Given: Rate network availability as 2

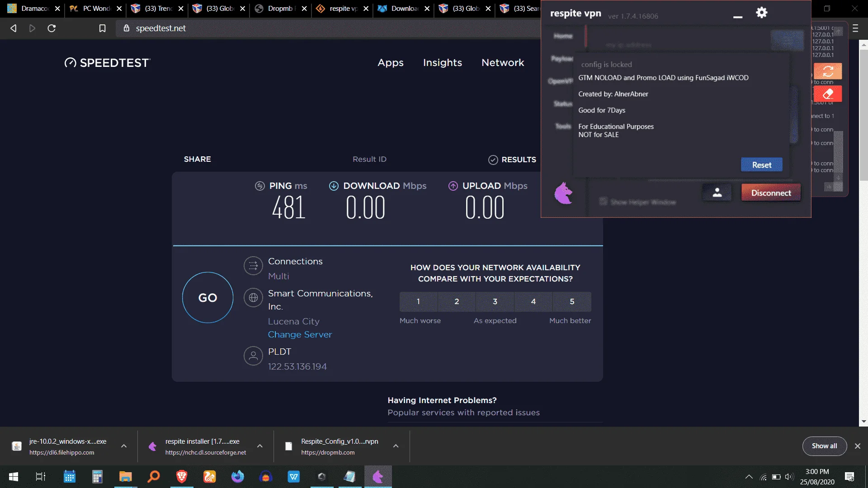Looking at the screenshot, I should pos(457,301).
